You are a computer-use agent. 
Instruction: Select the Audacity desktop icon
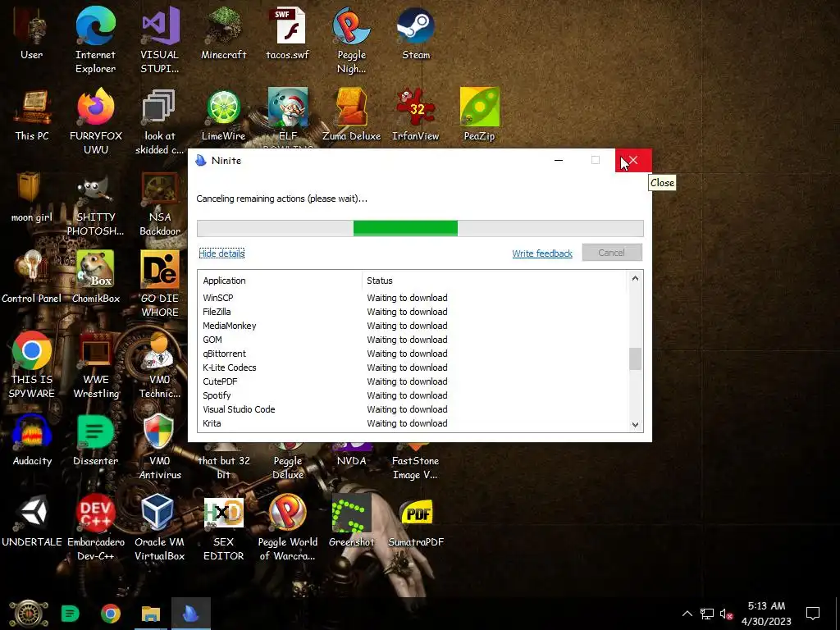(32, 441)
